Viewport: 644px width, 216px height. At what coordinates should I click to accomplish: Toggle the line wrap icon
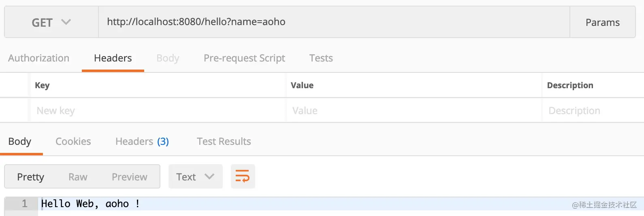coord(243,176)
